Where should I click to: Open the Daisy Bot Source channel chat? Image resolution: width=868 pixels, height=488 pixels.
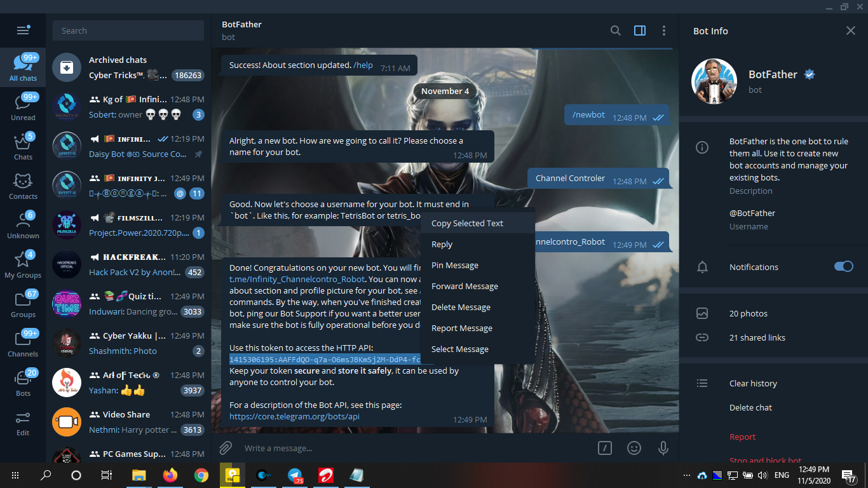tap(128, 146)
